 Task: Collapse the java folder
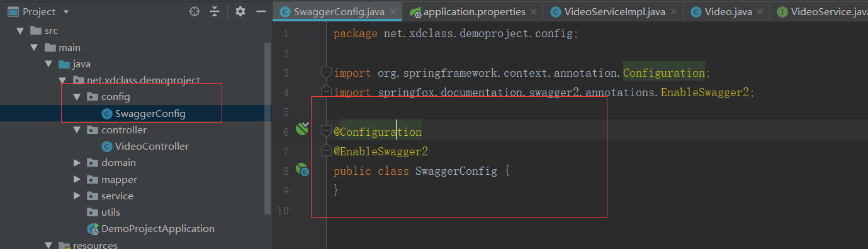click(x=48, y=64)
